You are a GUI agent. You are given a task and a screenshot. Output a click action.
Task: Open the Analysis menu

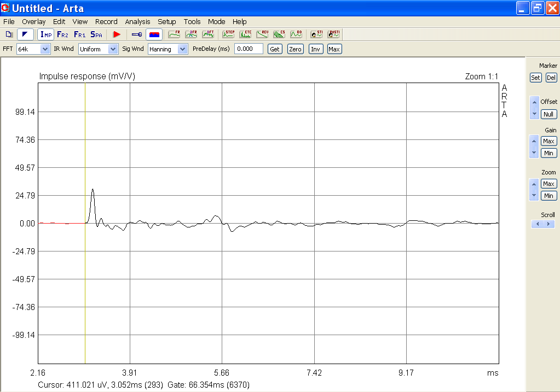tap(137, 22)
